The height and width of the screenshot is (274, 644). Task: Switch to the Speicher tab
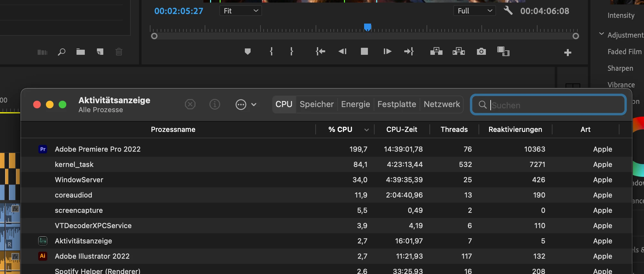317,104
